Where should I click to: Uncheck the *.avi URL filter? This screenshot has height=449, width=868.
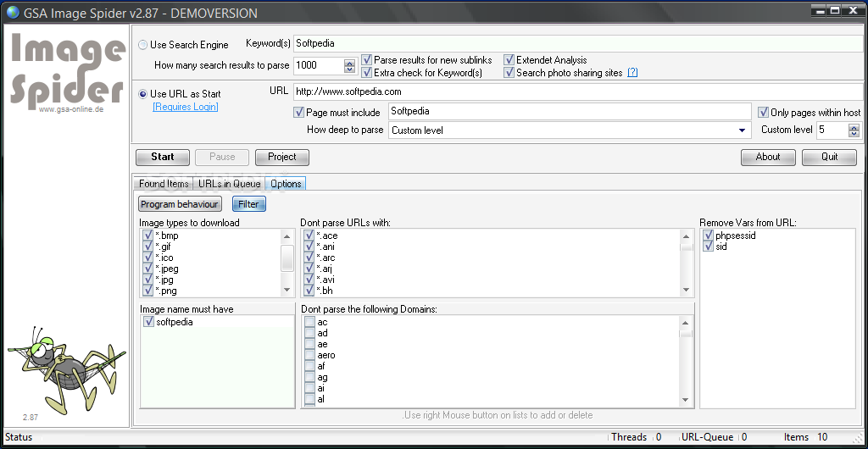(x=309, y=280)
